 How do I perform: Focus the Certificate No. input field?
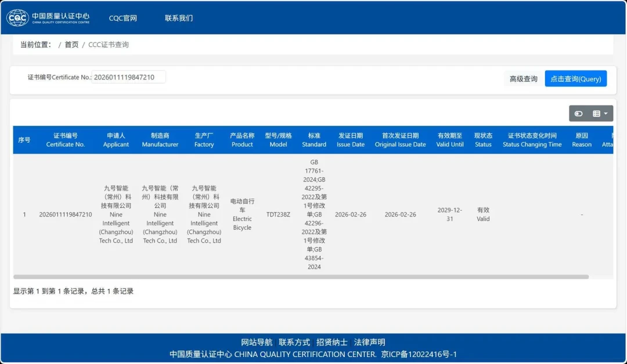point(128,77)
